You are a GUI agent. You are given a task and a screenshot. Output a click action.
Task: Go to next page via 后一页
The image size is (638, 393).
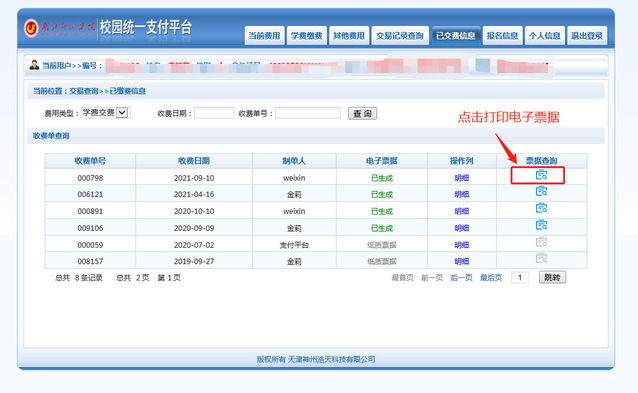click(461, 277)
